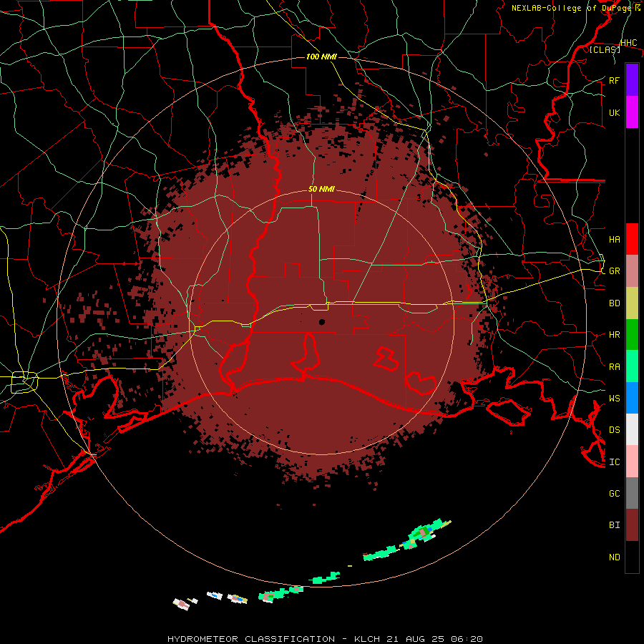Click the RA legend label
The width and height of the screenshot is (644, 644).
pyautogui.click(x=614, y=367)
